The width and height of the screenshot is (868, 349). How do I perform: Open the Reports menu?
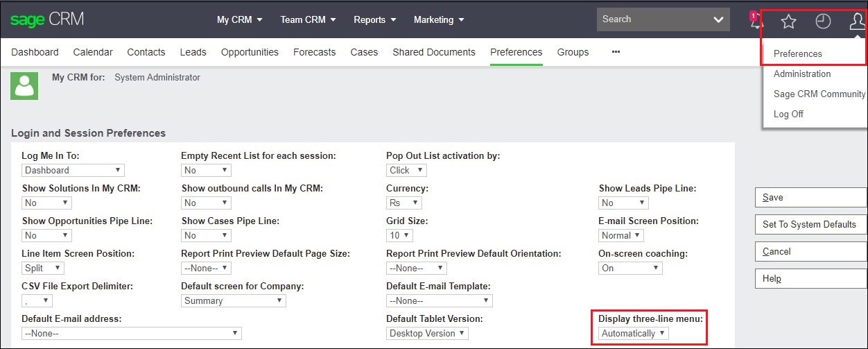click(375, 19)
